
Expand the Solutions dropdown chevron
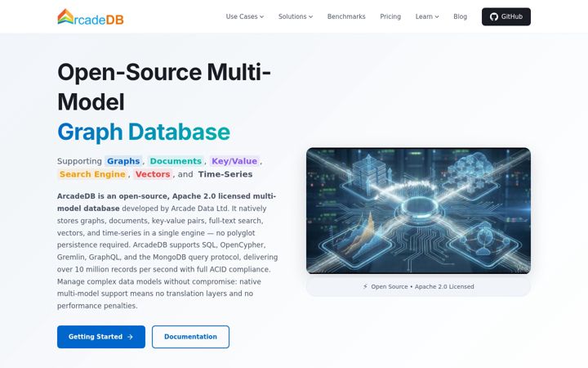(311, 17)
